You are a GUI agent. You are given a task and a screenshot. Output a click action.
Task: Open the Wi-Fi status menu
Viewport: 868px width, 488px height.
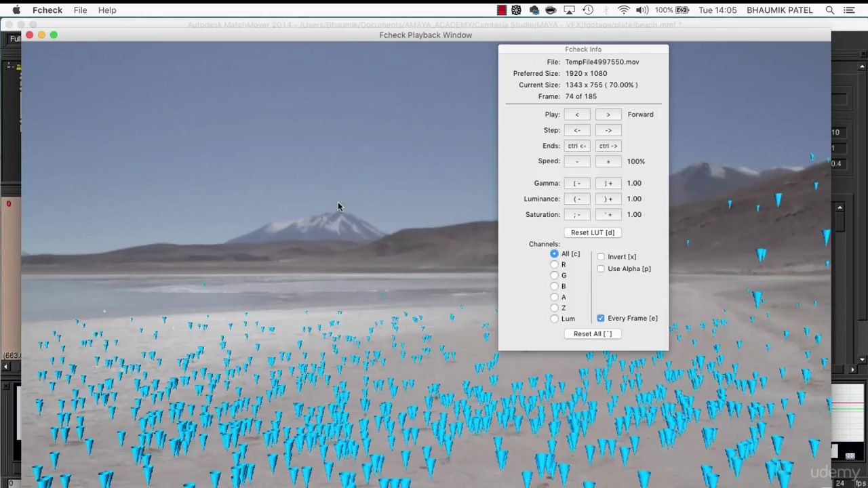(624, 9)
